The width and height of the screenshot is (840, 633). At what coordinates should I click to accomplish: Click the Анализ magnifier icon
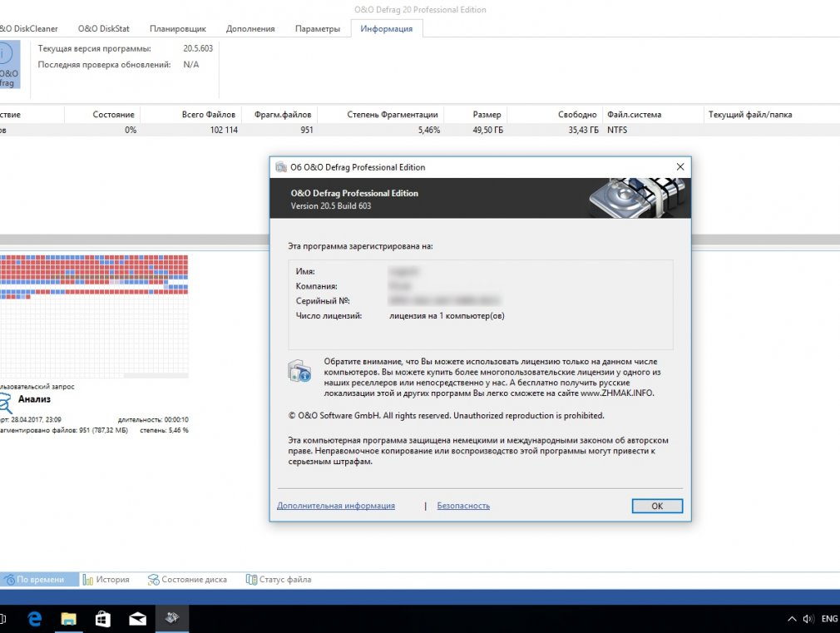click(x=5, y=403)
